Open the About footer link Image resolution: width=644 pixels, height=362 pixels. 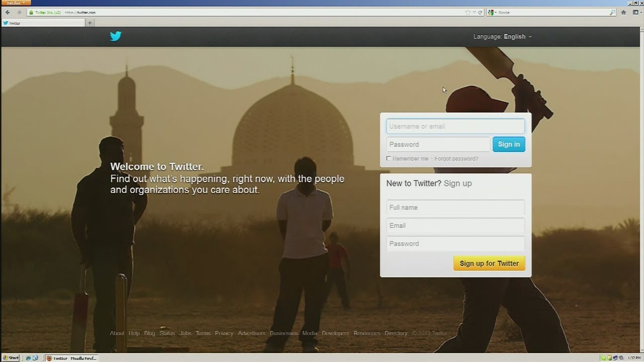tap(117, 333)
